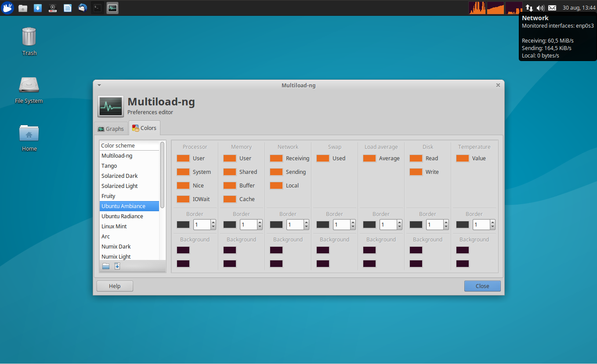The image size is (597, 364).
Task: Open the Whisker Menu from the top panel
Action: coord(7,7)
